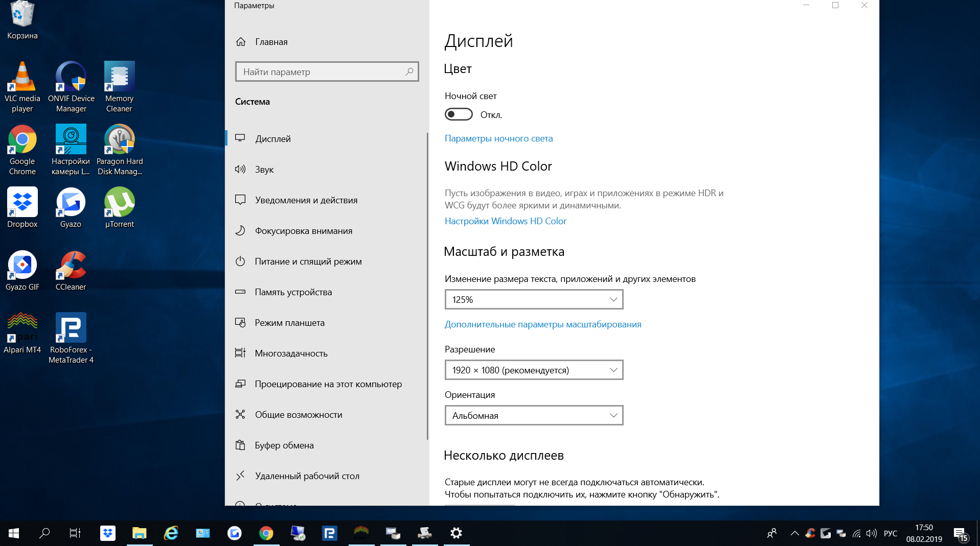
Task: Open Windows HD Color settings link
Action: pyautogui.click(x=505, y=221)
